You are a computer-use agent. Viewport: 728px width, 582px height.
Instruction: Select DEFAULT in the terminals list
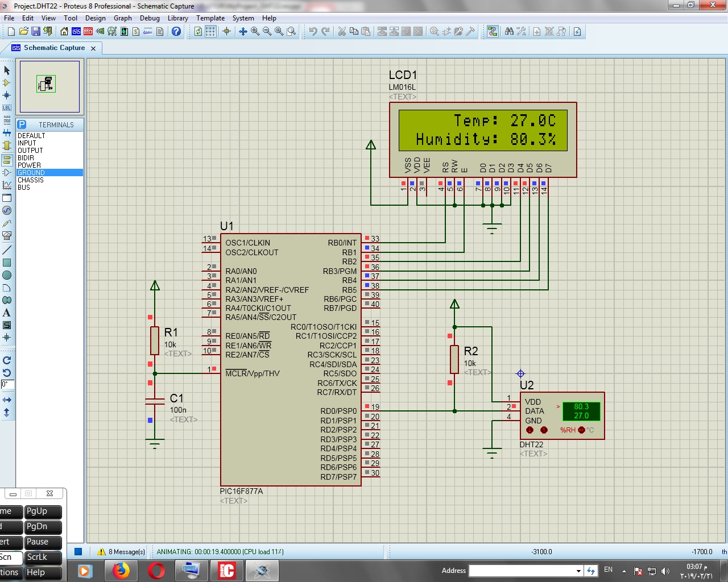pos(50,136)
